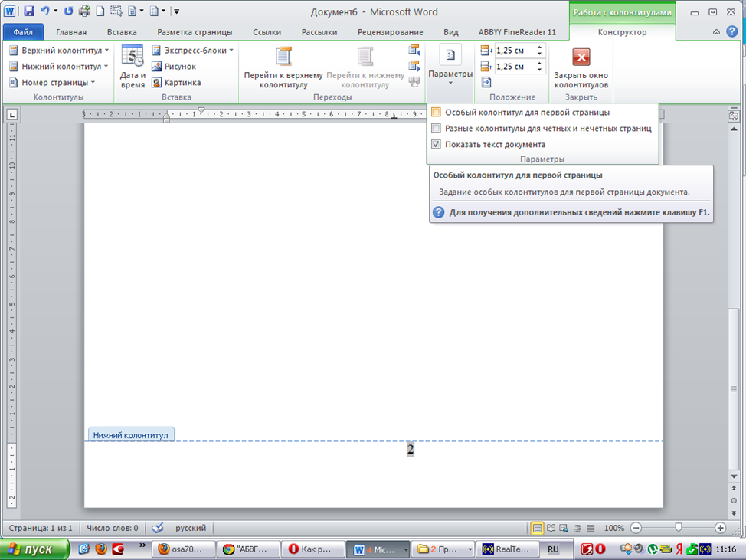Open RealTe... taskbar button
This screenshot has width=746, height=560.
tap(508, 549)
